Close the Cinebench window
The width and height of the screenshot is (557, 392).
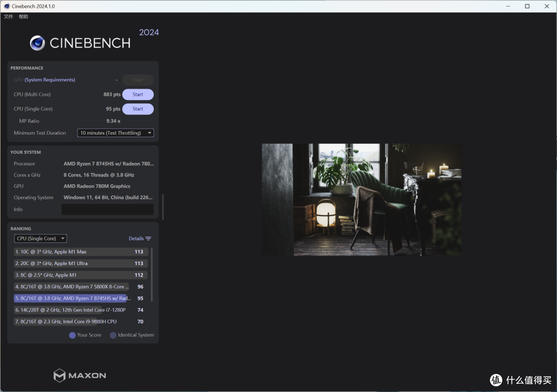tap(547, 6)
